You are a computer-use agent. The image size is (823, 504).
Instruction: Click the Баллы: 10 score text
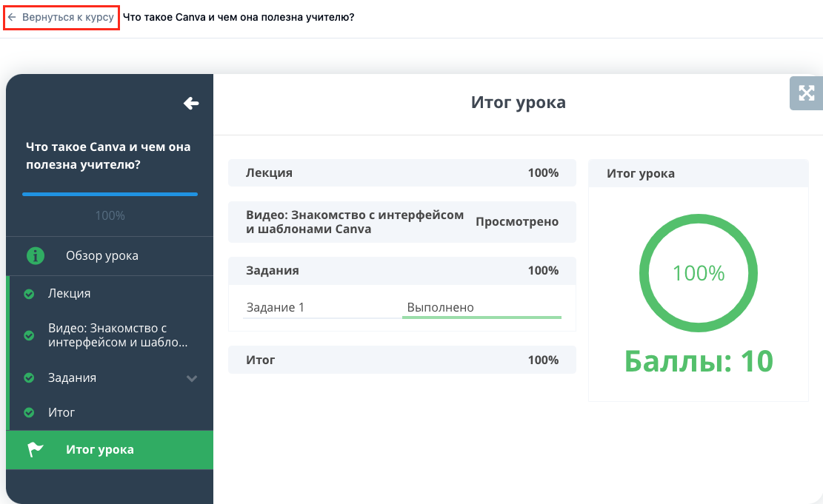pos(699,361)
